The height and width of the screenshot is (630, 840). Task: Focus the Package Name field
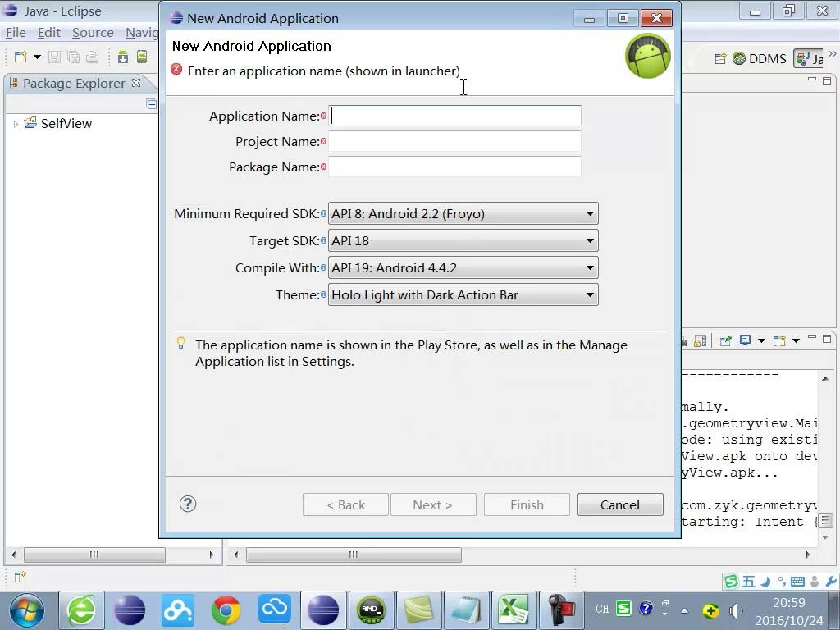click(x=454, y=167)
